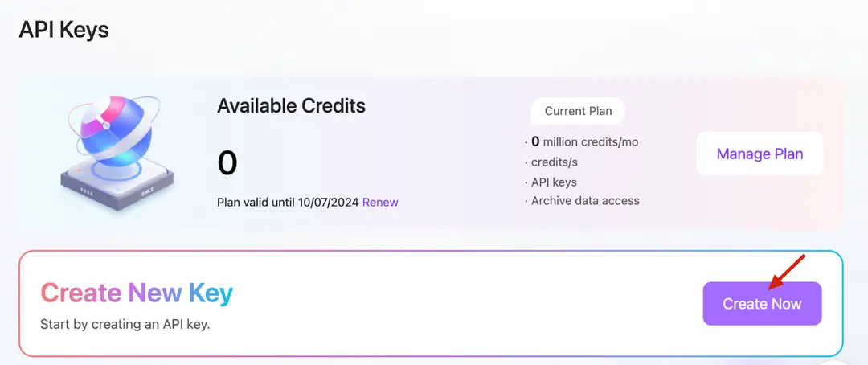Click the large zero credits number
The image size is (868, 365).
(227, 163)
